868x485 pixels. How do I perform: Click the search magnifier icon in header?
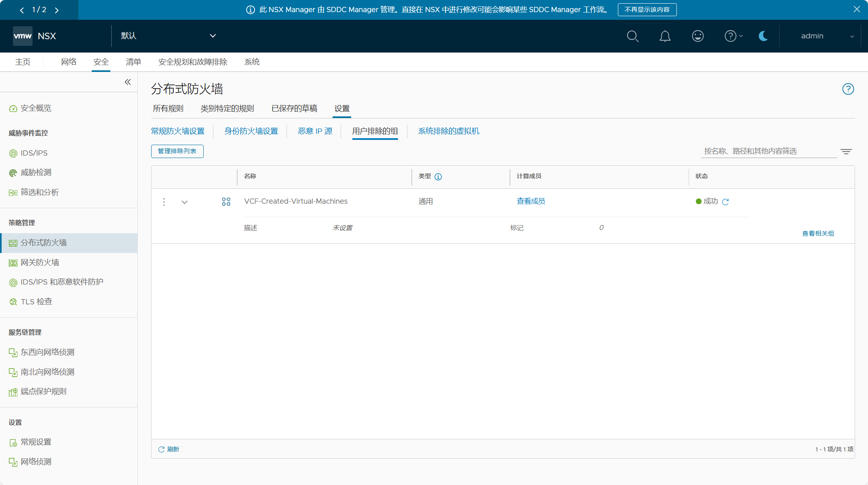point(632,36)
